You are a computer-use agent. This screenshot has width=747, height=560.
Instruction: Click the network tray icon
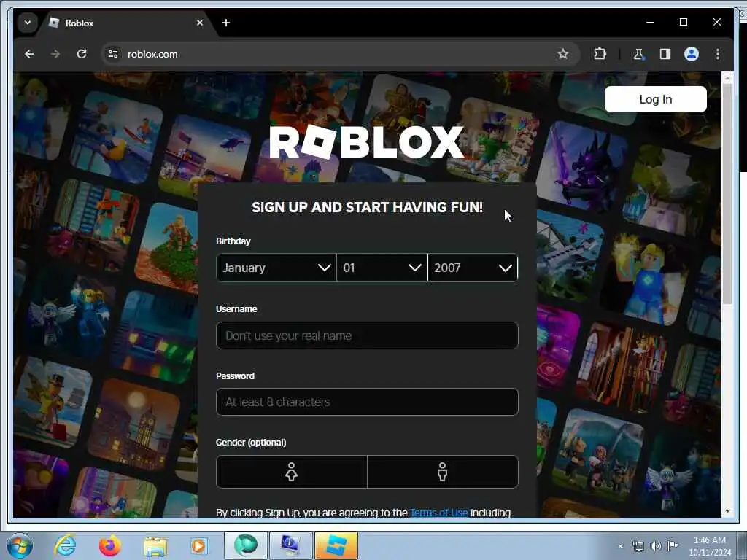click(638, 546)
